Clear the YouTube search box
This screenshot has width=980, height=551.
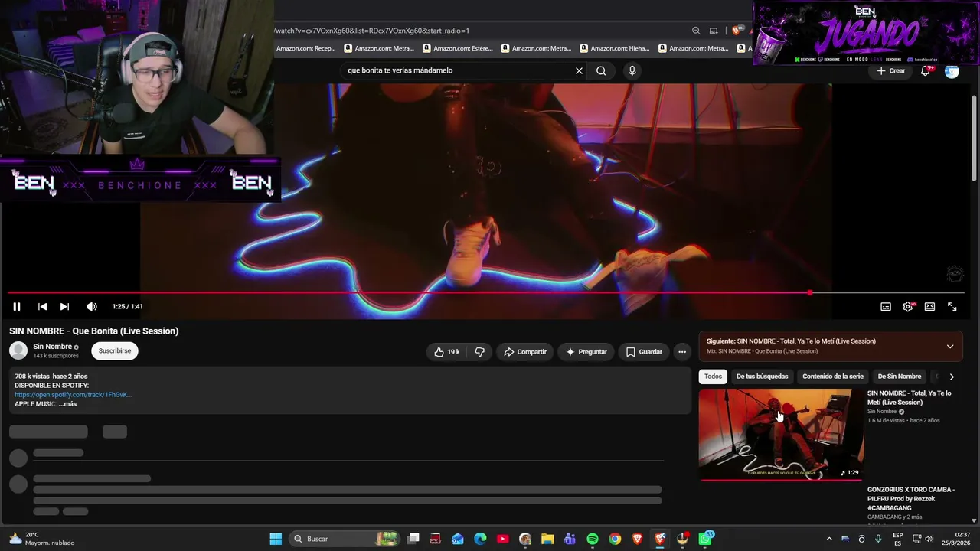coord(579,70)
